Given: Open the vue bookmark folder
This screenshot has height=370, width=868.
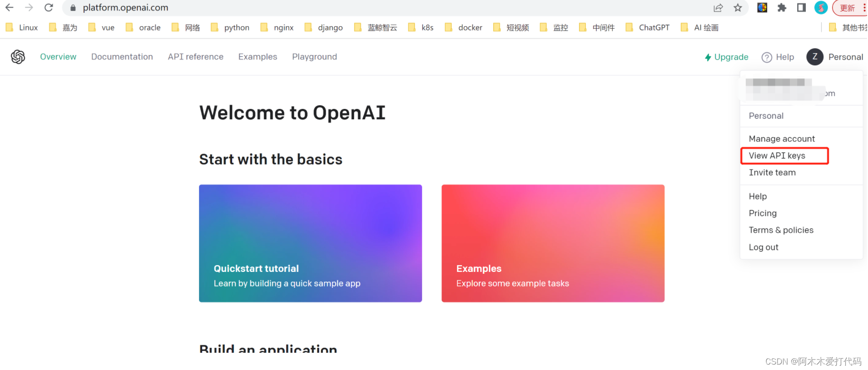Looking at the screenshot, I should pos(102,28).
